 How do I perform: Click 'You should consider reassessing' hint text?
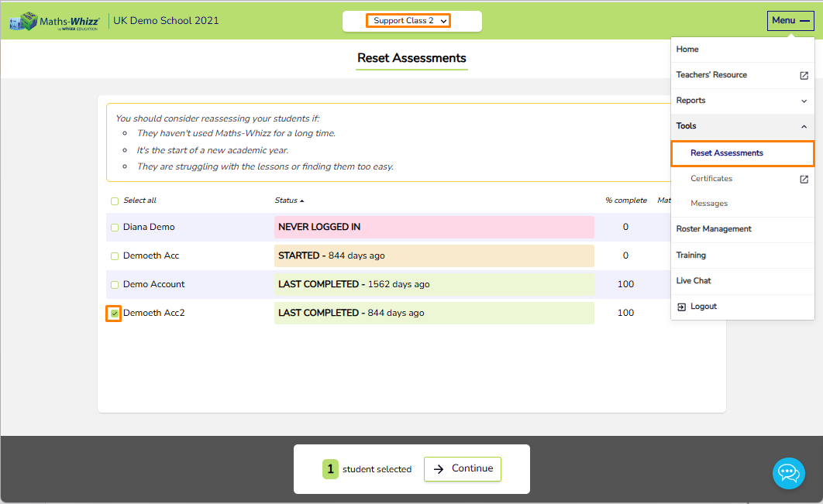pyautogui.click(x=217, y=118)
